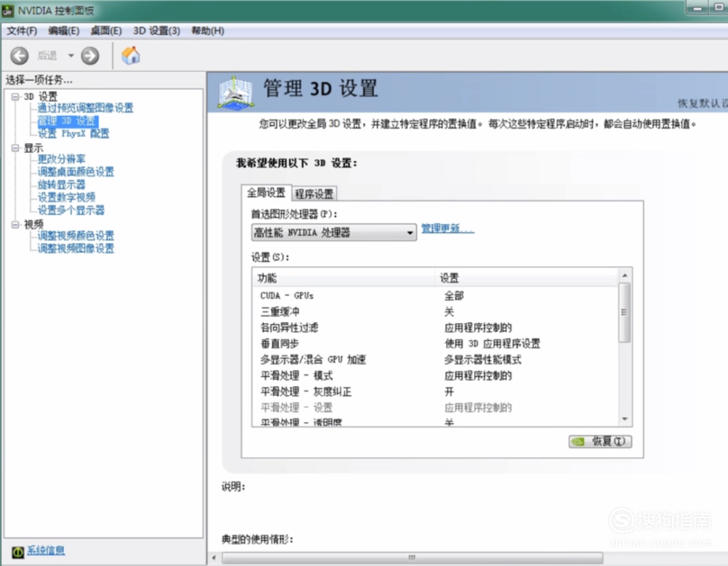Select 设置数字视频 in the task tree

(x=66, y=198)
